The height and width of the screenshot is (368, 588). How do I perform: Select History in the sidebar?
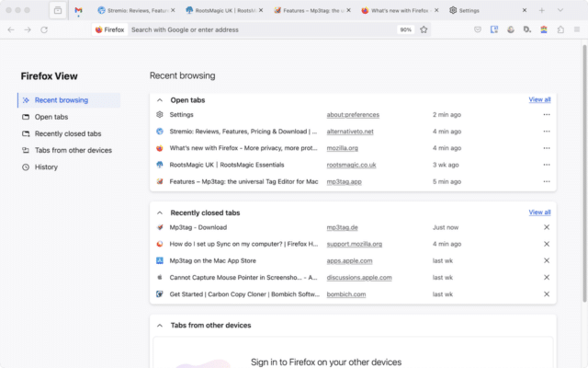(x=69, y=167)
